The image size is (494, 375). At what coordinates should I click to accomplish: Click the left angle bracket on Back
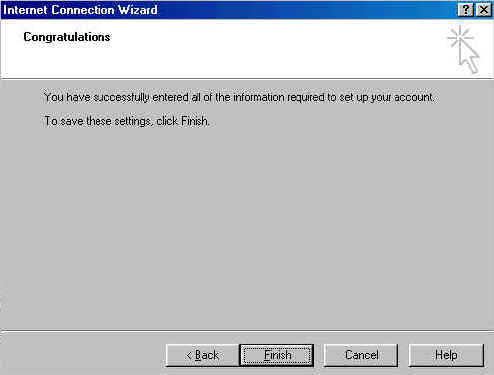point(189,355)
